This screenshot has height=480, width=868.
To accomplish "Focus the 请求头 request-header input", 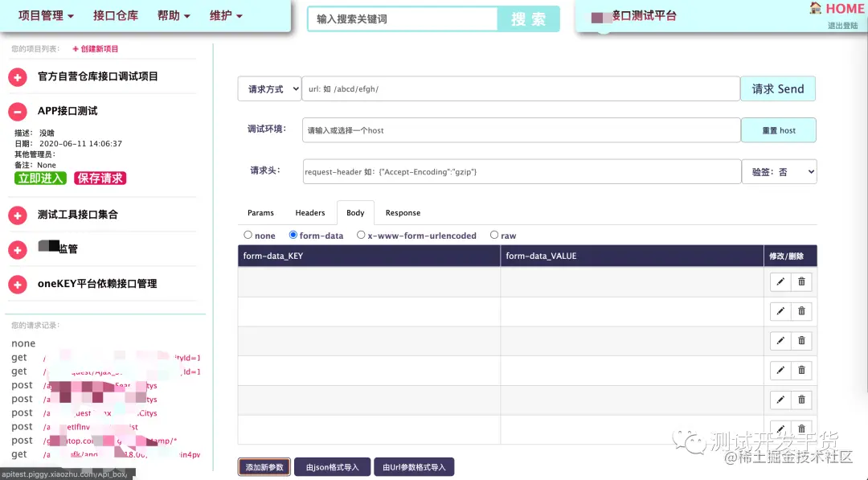I will (x=522, y=172).
